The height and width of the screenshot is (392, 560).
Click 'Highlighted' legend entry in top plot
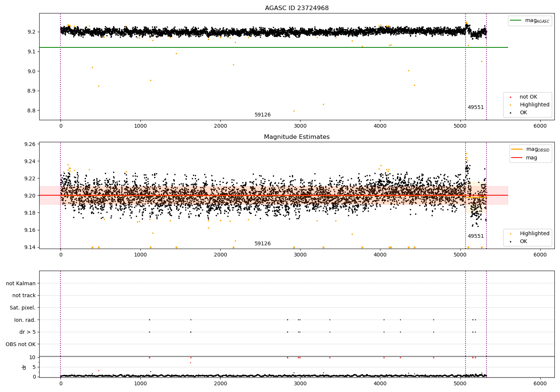coord(530,105)
